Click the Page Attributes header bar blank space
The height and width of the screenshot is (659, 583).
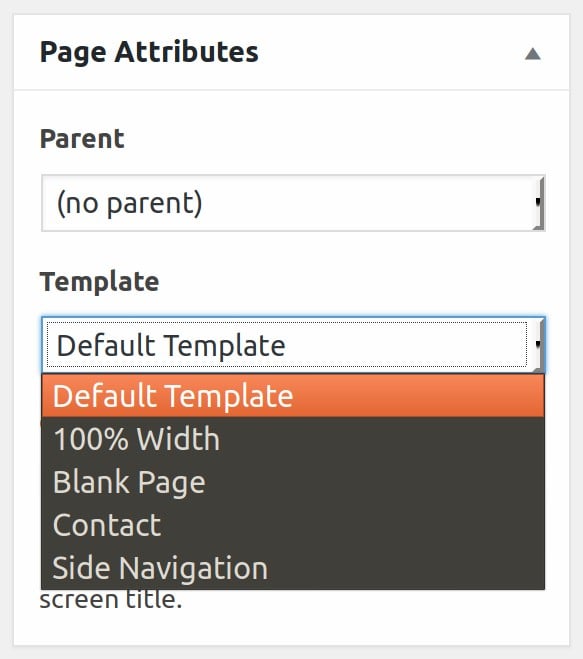(x=391, y=53)
